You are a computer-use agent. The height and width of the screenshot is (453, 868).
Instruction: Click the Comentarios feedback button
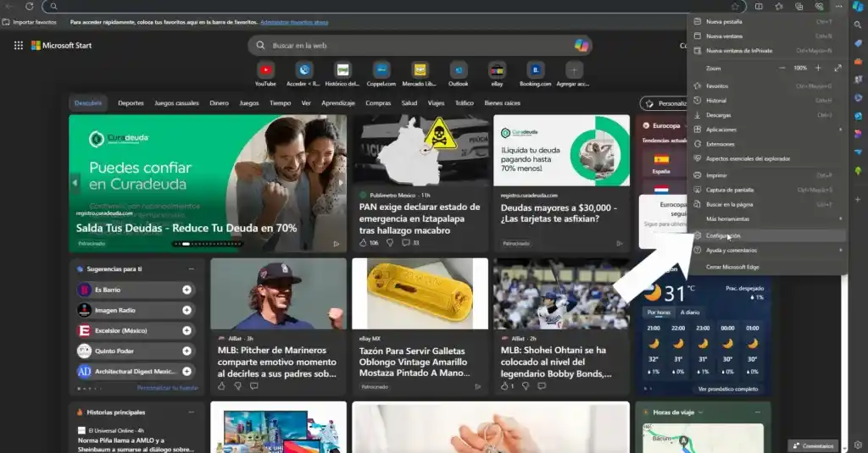pos(813,446)
